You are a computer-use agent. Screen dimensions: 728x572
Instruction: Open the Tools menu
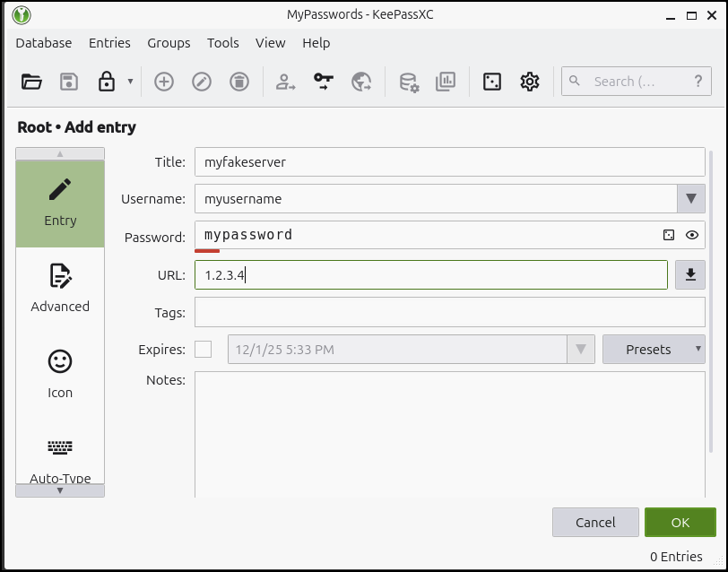[222, 42]
